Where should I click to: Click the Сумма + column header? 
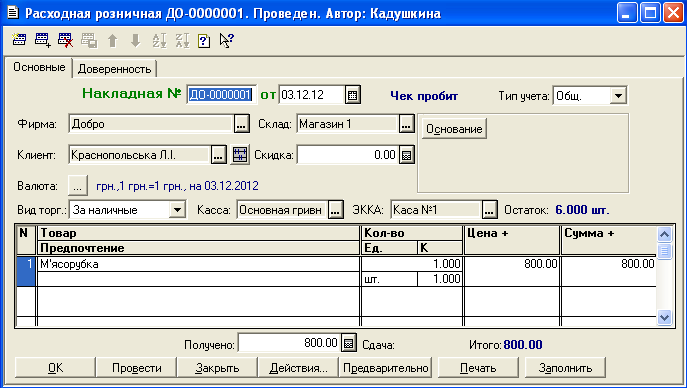pos(609,240)
